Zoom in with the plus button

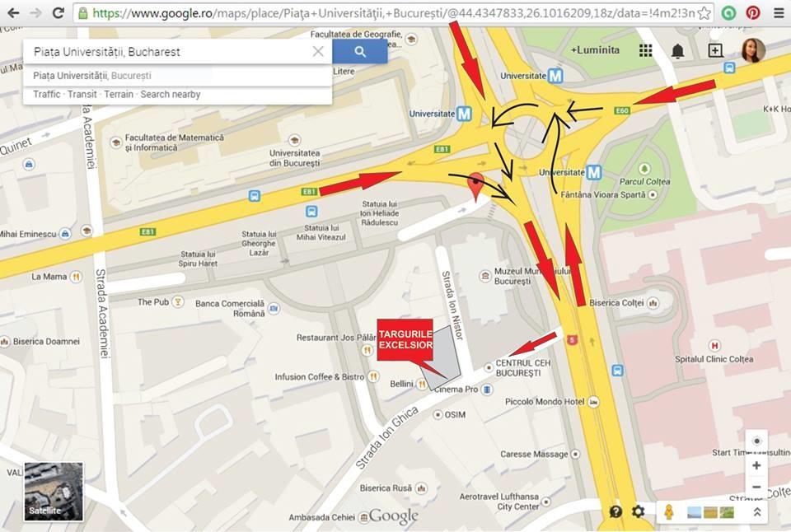click(756, 465)
